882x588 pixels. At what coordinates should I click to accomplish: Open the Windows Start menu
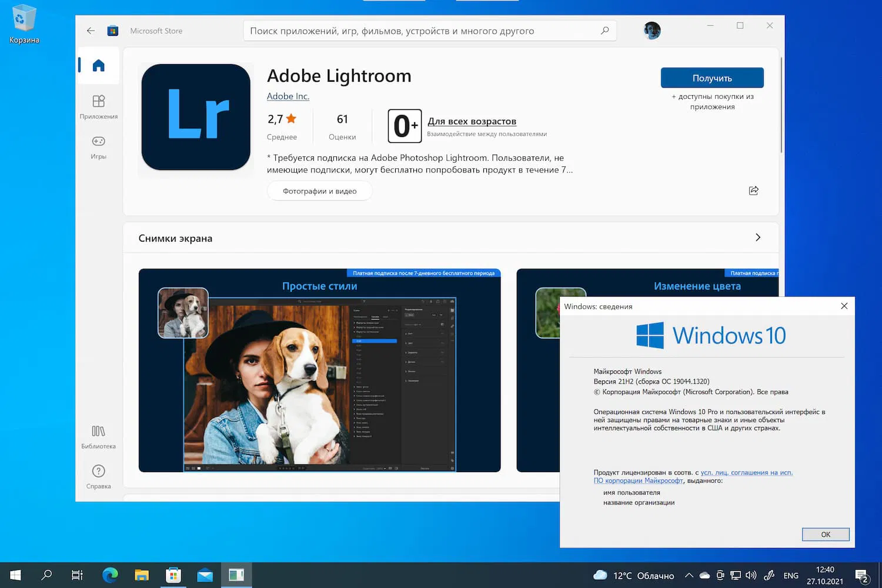pyautogui.click(x=15, y=575)
